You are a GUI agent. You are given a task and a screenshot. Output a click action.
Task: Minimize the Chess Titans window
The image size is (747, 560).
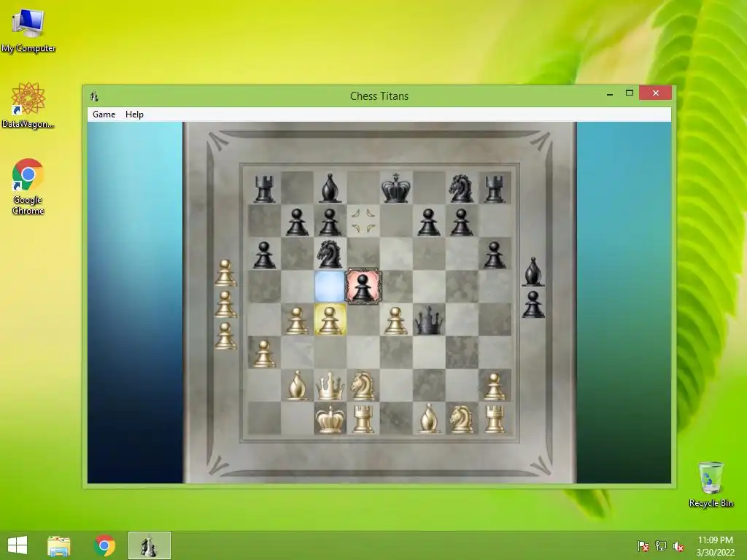tap(610, 93)
